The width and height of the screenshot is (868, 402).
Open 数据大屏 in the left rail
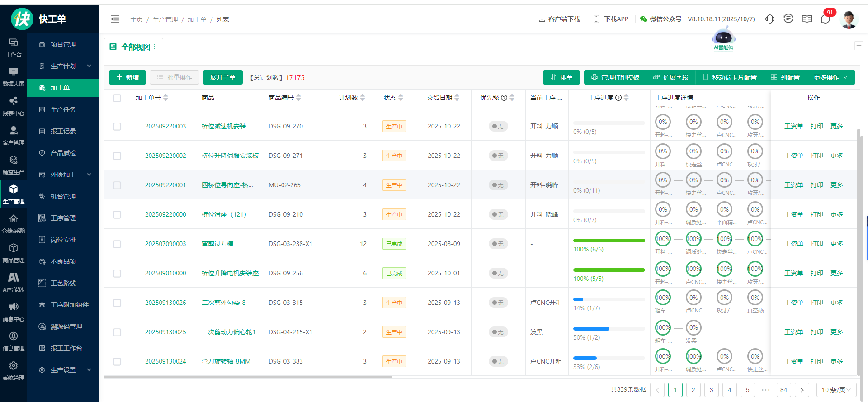pyautogui.click(x=14, y=76)
